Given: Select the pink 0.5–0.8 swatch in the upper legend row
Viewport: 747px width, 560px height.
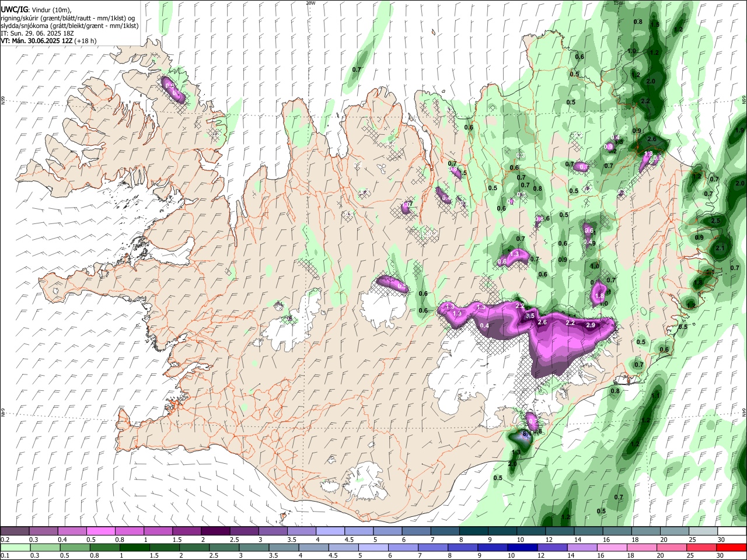Looking at the screenshot, I should tap(100, 531).
